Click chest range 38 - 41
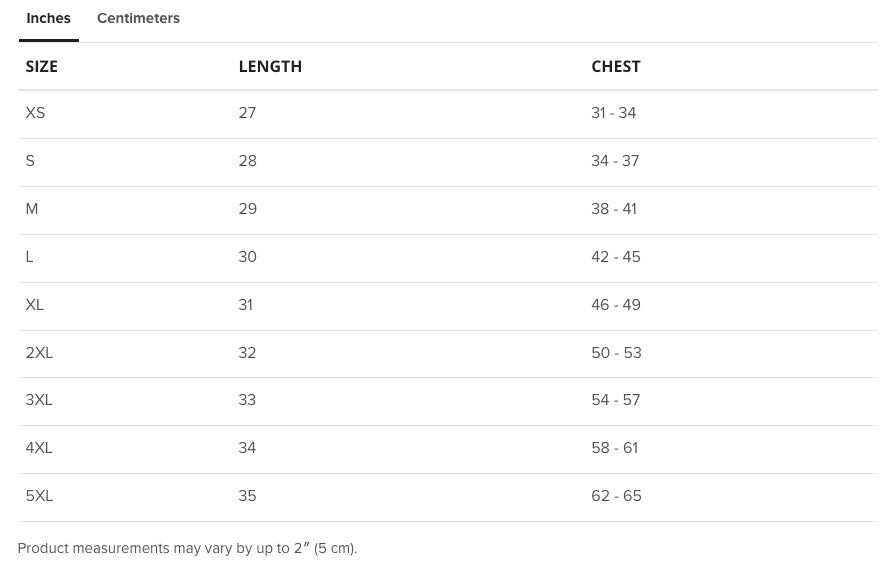The image size is (896, 567). (x=614, y=209)
